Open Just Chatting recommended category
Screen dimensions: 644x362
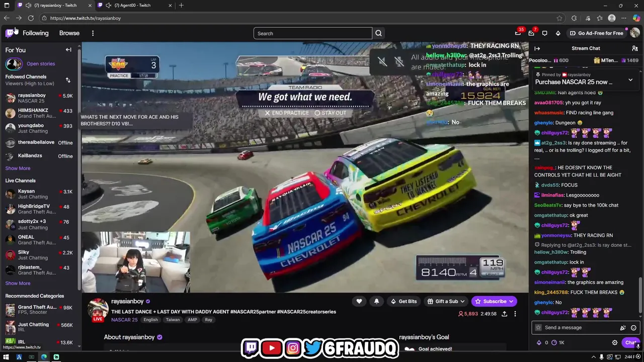39,327
